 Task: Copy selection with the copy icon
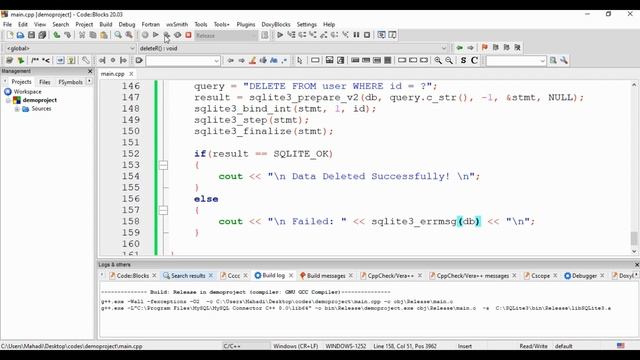coord(93,35)
